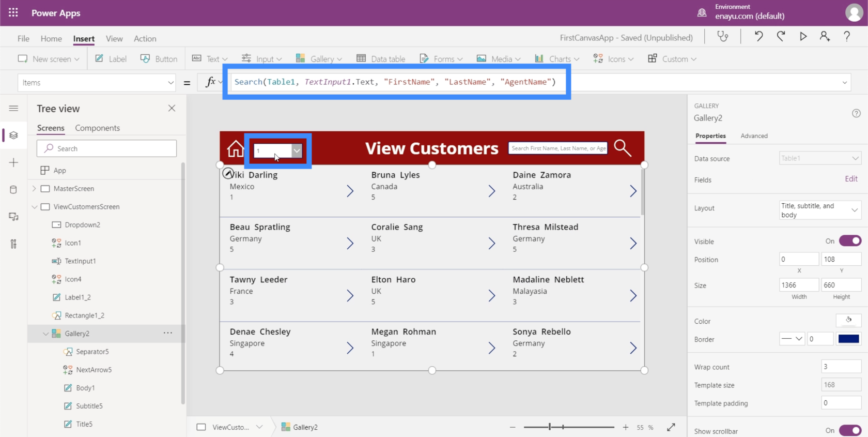This screenshot has width=868, height=437.
Task: Toggle the Show scrollbar switch
Action: tap(850, 430)
